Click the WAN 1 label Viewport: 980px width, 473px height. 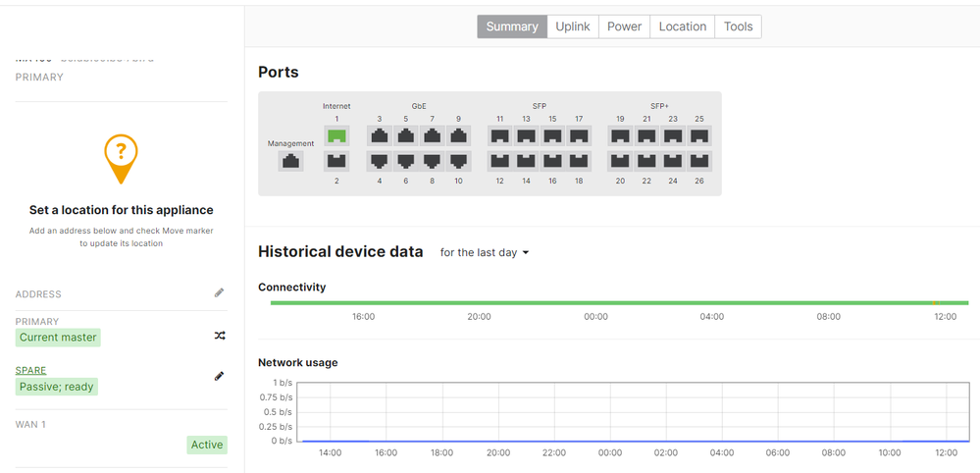click(30, 425)
